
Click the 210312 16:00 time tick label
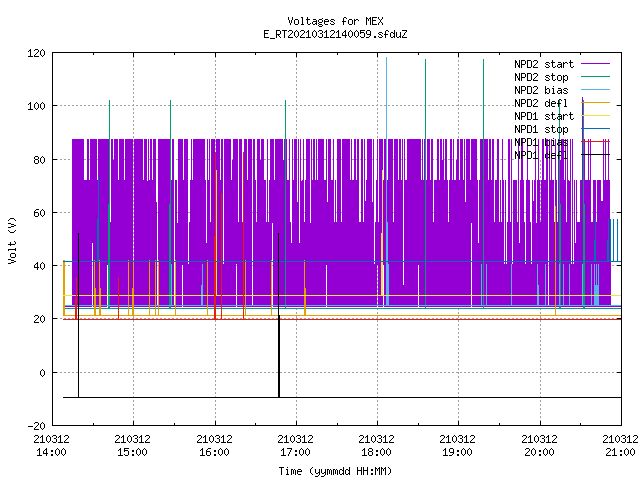coord(214,446)
